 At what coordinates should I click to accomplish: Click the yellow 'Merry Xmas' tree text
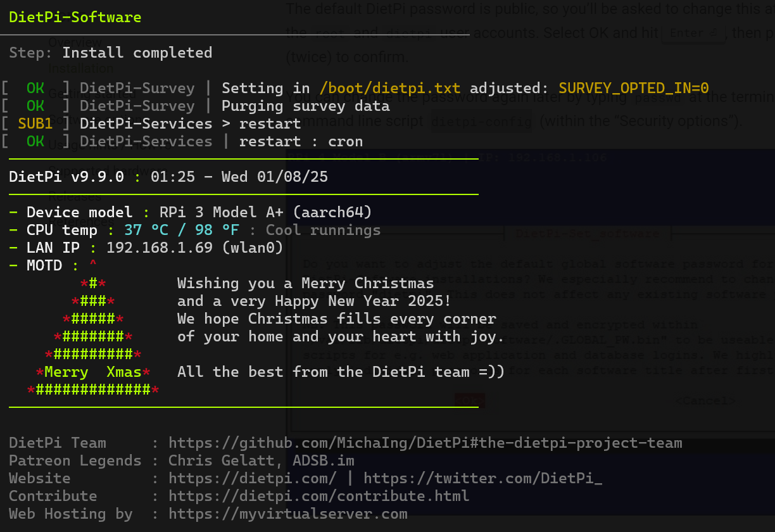pyautogui.click(x=93, y=372)
